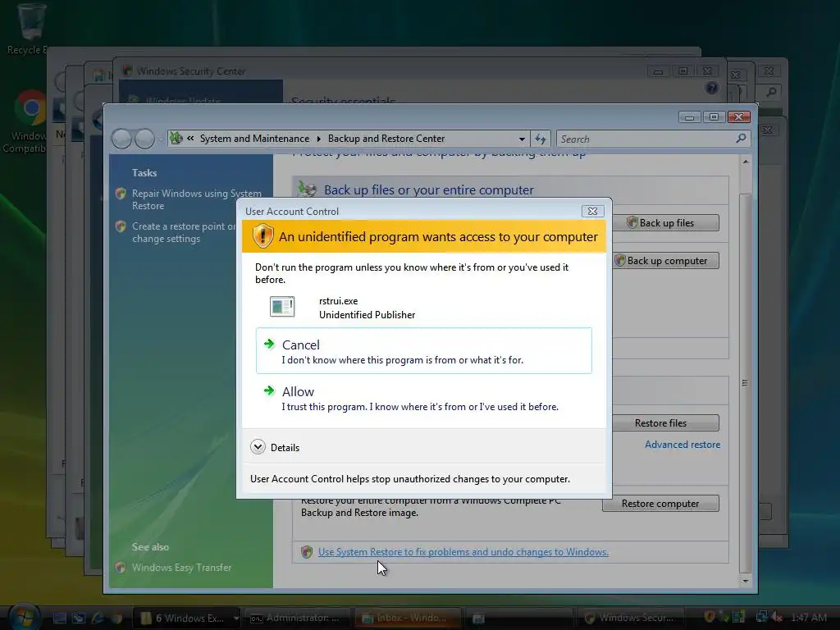
Task: Click the Back up files button
Action: pyautogui.click(x=665, y=223)
